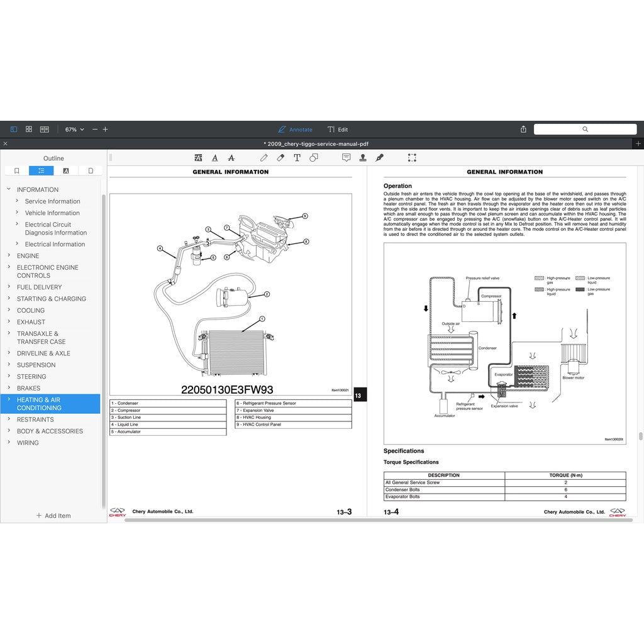
Task: Open the share button in toolbar
Action: click(x=523, y=130)
